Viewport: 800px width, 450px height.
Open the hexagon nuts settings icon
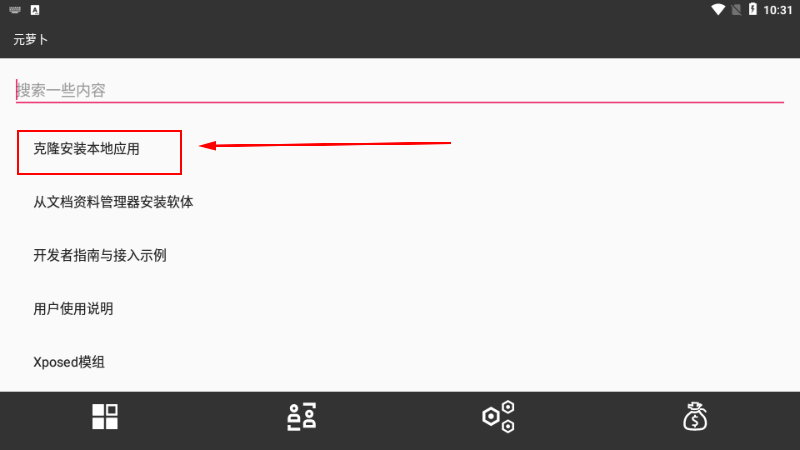(498, 417)
